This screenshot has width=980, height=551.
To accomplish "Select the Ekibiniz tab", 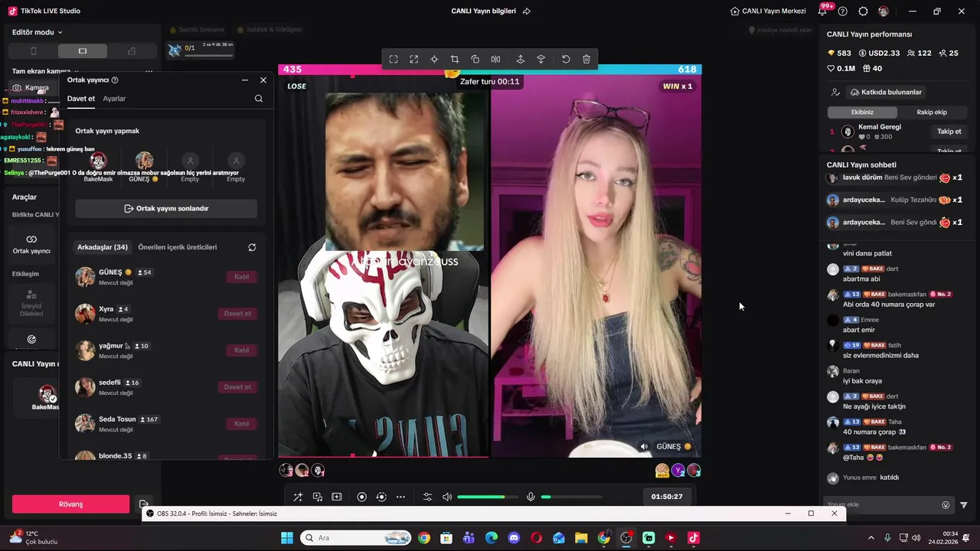I will click(862, 112).
